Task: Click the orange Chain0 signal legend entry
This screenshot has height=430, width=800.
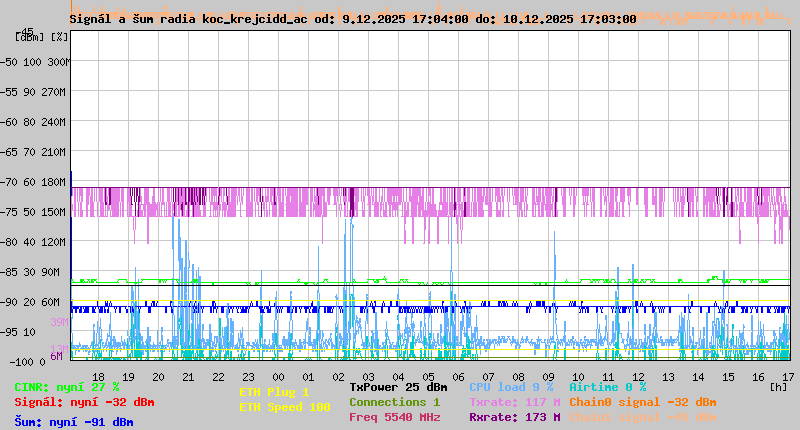Action: click(x=642, y=402)
